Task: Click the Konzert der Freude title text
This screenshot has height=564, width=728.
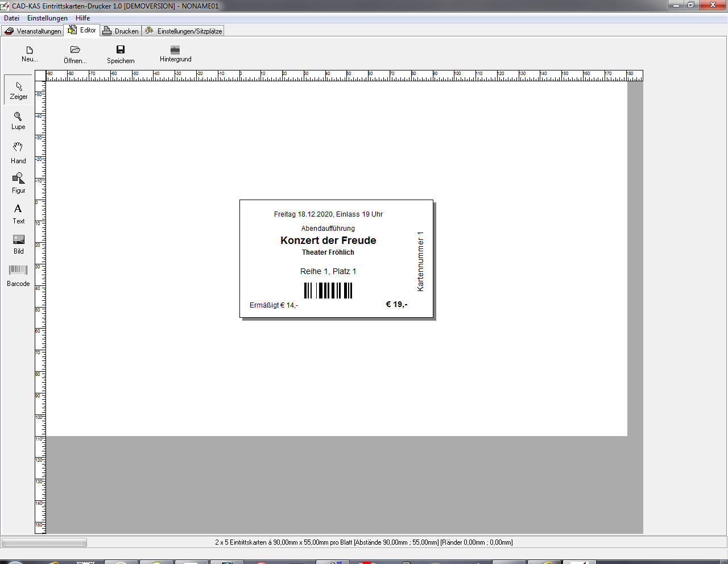Action: coord(328,240)
